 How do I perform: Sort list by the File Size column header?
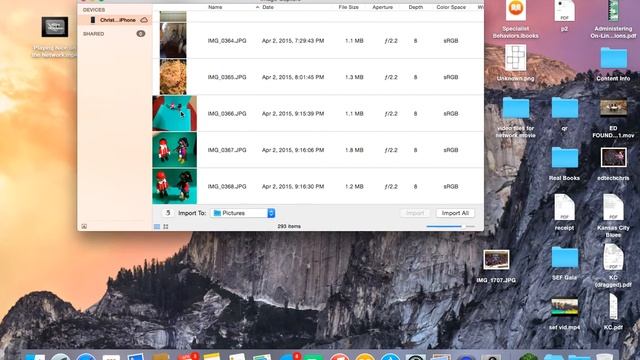click(349, 7)
